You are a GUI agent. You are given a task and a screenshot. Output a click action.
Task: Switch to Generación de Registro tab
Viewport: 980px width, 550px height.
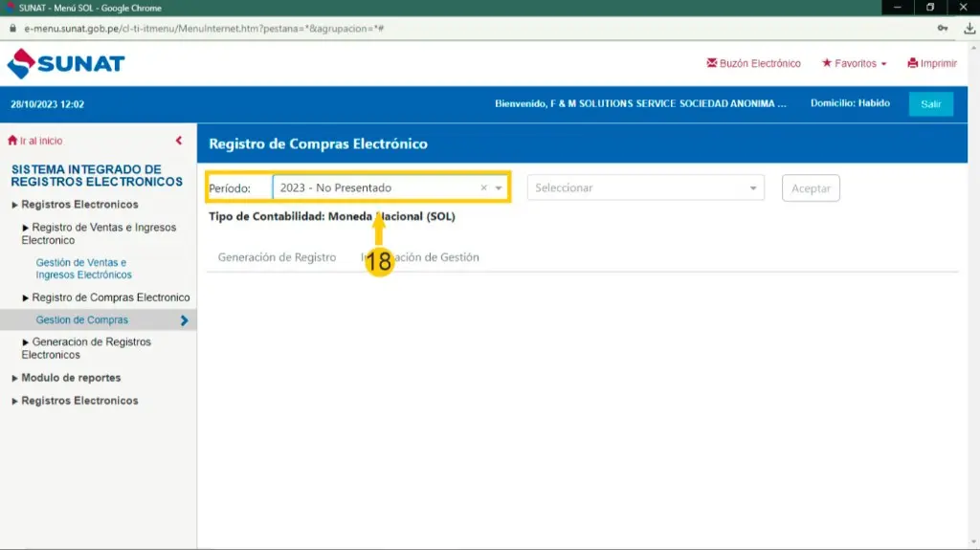pyautogui.click(x=277, y=257)
